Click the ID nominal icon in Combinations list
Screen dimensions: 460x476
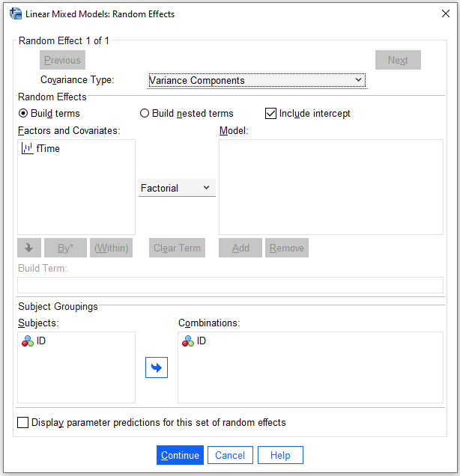coord(188,341)
